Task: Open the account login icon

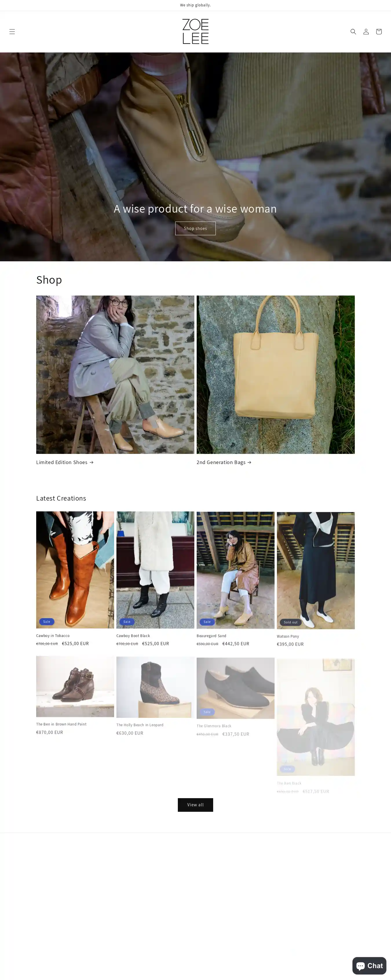Action: [x=366, y=32]
